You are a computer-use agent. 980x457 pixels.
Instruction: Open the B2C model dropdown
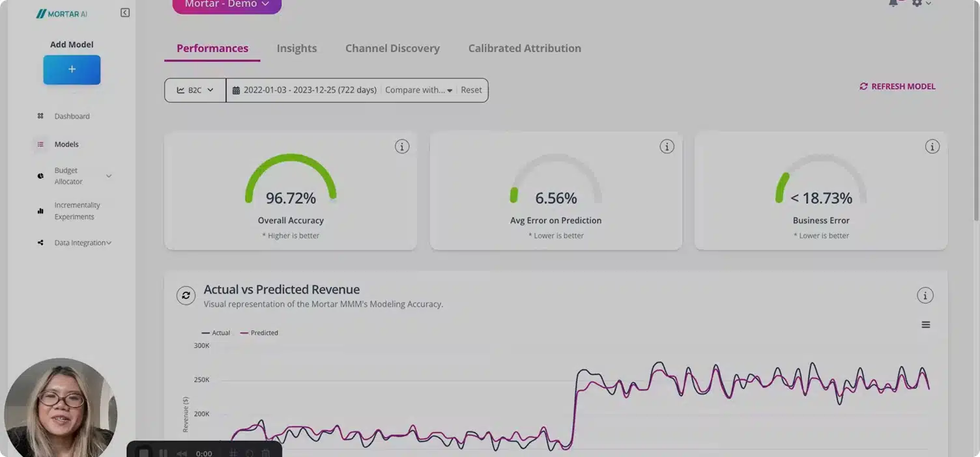pos(195,90)
